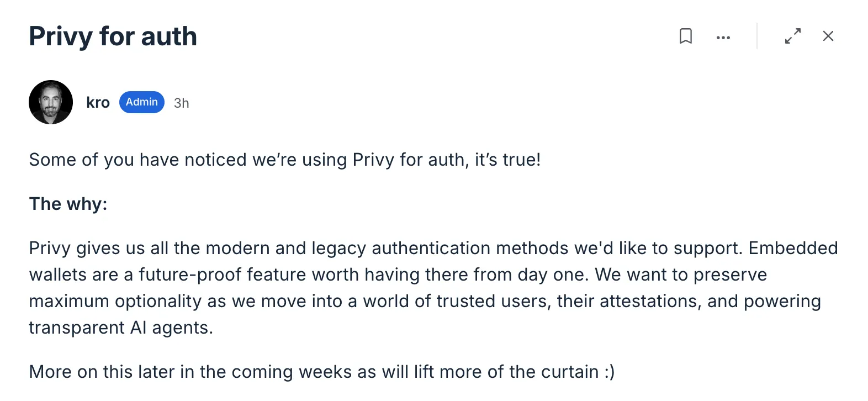Expand the post to full screen

pyautogui.click(x=793, y=36)
